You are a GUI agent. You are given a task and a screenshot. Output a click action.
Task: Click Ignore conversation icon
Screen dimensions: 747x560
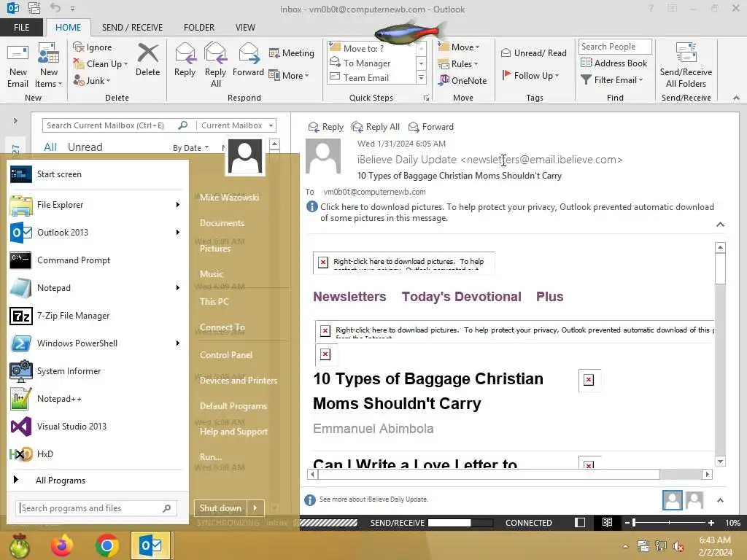79,47
